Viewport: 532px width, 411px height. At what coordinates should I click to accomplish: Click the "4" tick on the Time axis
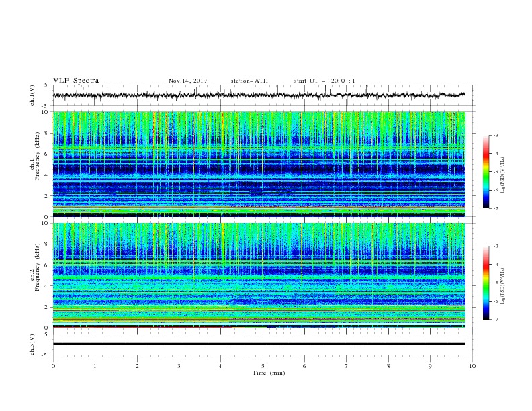[220, 366]
